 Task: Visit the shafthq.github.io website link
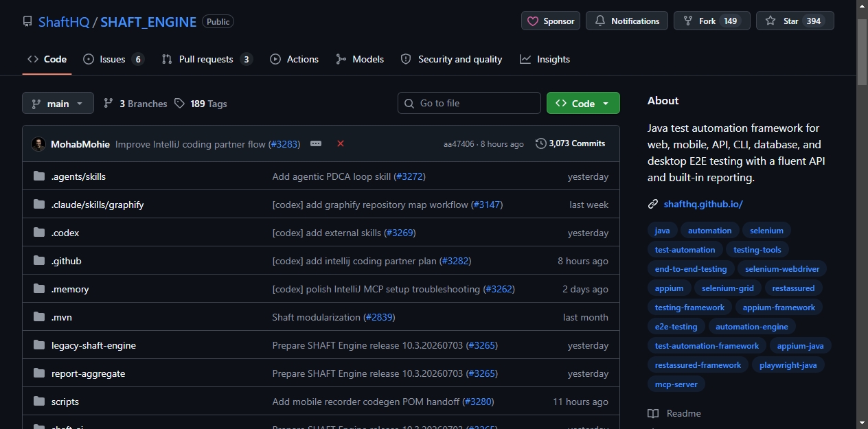pos(703,204)
